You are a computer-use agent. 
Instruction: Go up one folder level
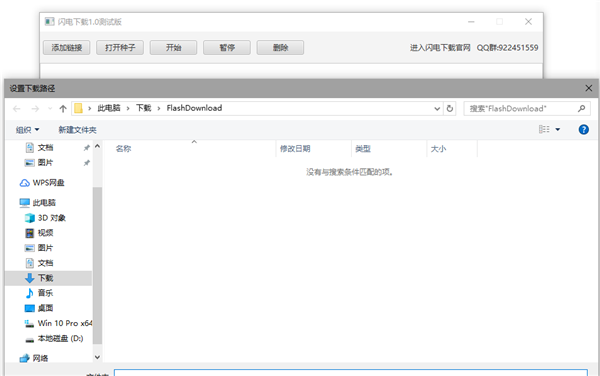(63, 109)
